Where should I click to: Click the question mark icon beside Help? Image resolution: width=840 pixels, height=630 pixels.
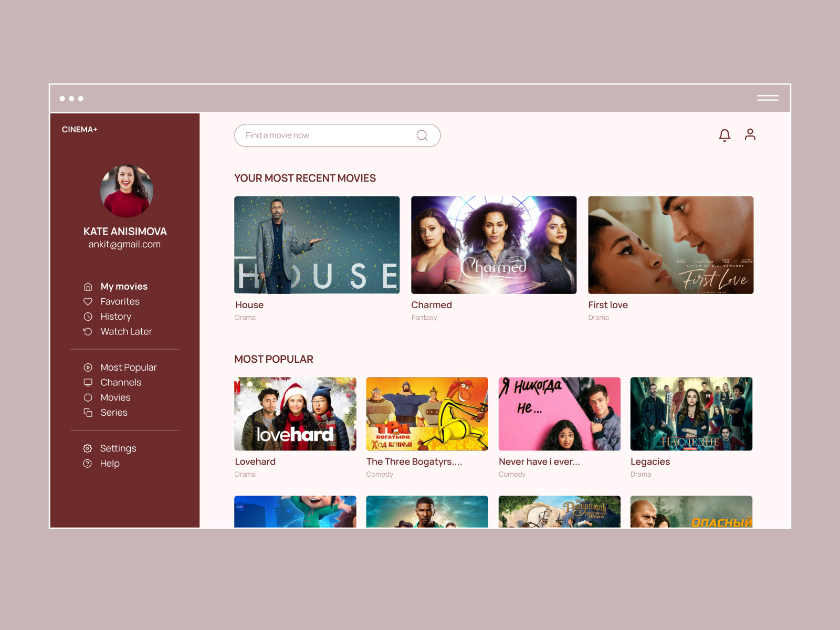tap(87, 464)
